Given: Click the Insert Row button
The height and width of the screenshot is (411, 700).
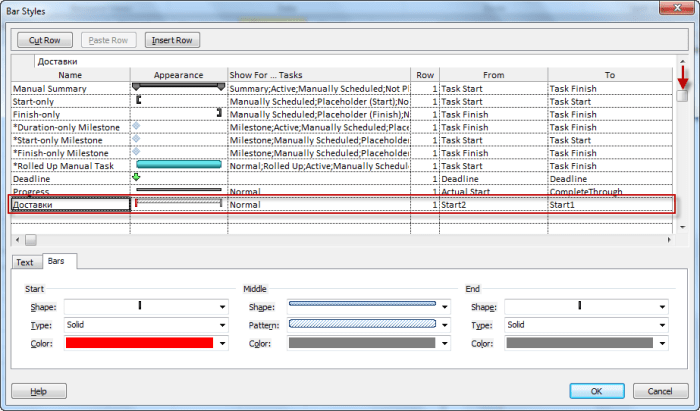Looking at the screenshot, I should [x=174, y=41].
